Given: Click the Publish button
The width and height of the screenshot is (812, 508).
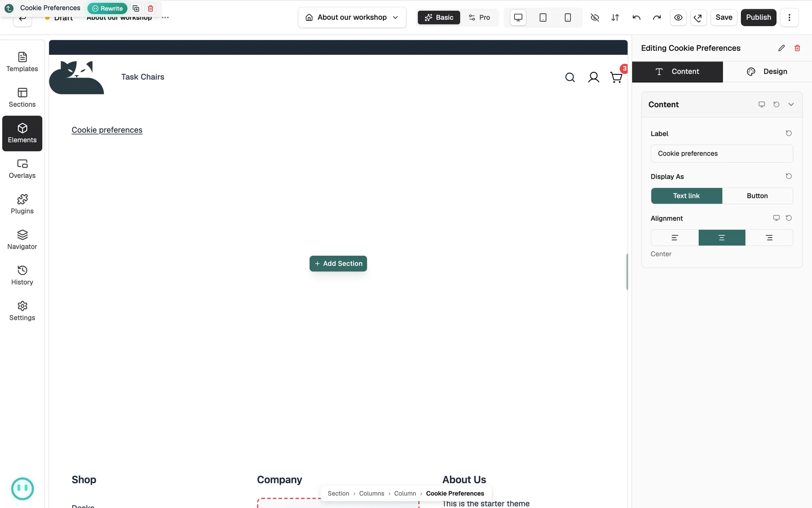Looking at the screenshot, I should pos(758,17).
